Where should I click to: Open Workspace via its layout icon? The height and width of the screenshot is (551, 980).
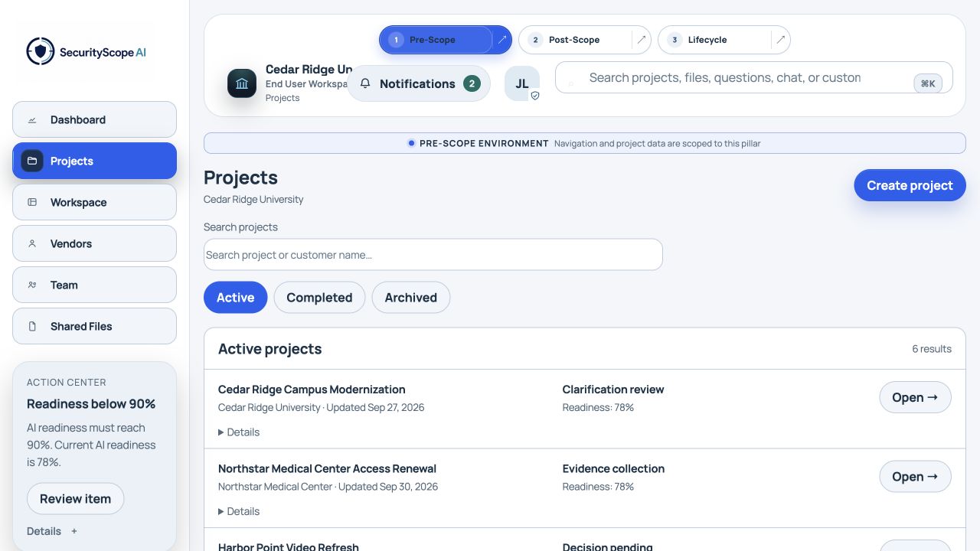pos(32,203)
